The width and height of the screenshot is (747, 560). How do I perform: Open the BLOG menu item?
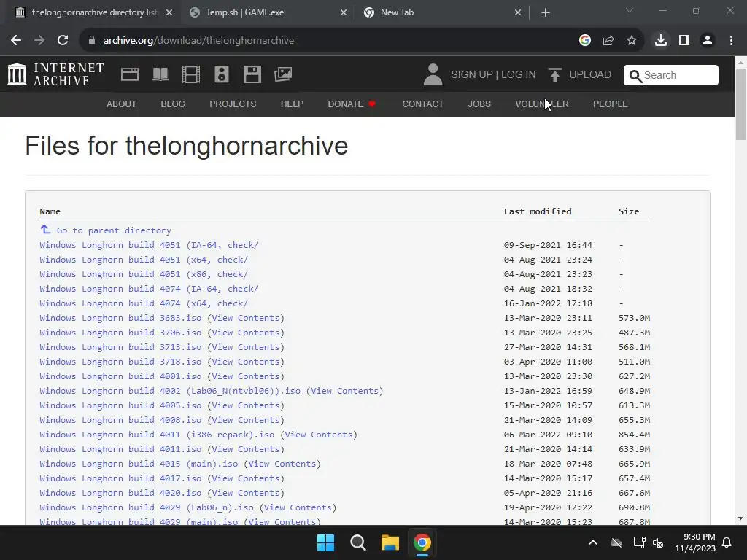tap(173, 104)
